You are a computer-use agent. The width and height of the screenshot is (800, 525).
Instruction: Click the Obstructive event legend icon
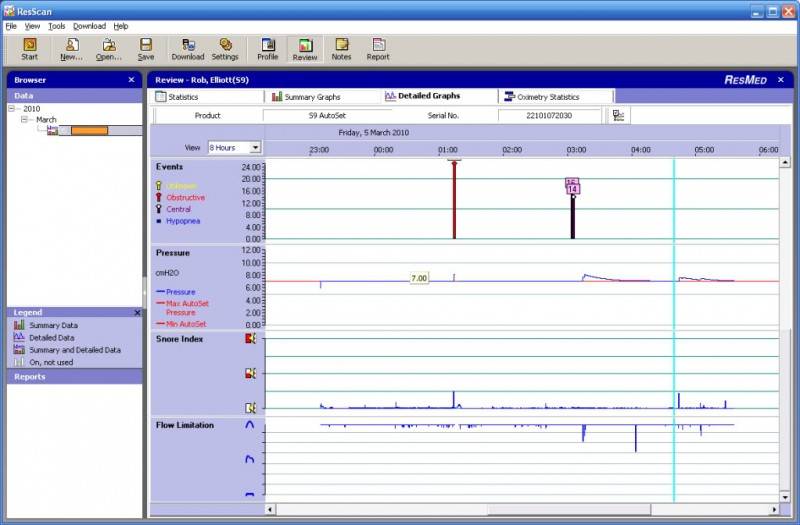click(x=159, y=197)
